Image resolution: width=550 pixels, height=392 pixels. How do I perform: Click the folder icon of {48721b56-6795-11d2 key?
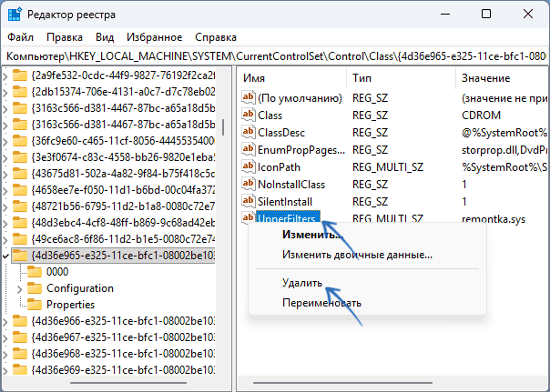click(x=20, y=206)
